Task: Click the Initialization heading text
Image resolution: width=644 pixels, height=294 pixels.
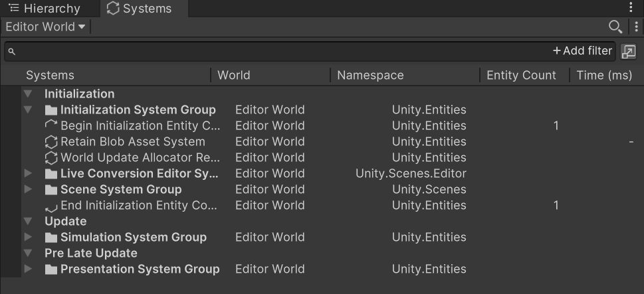Action: [x=79, y=94]
